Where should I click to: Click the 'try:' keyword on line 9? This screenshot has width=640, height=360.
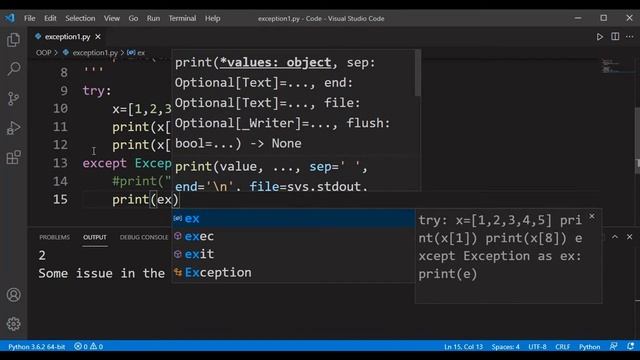click(97, 90)
